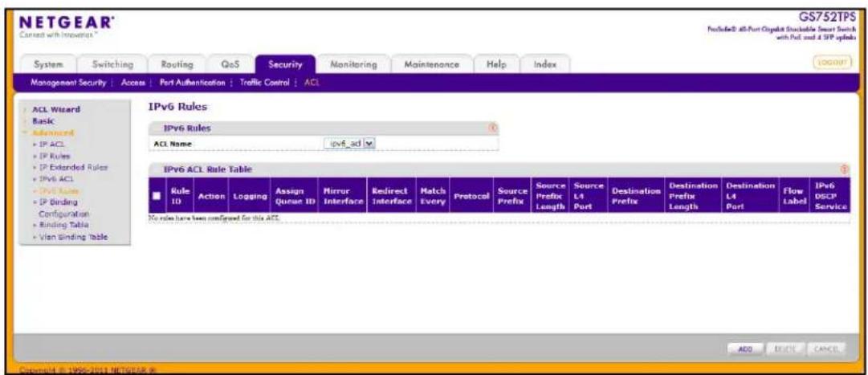Click the Source Prefix Length column header

(x=550, y=196)
